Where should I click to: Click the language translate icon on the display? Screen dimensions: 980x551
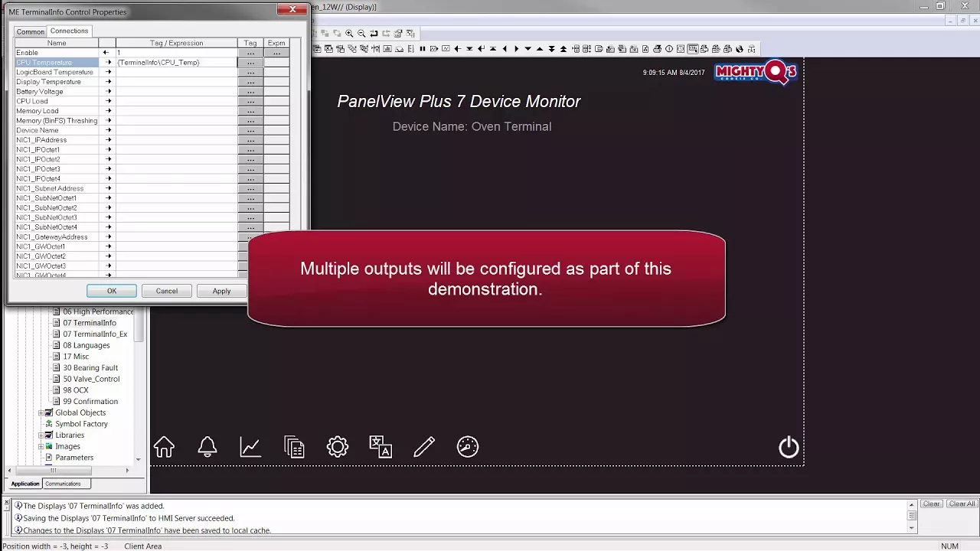pyautogui.click(x=381, y=446)
